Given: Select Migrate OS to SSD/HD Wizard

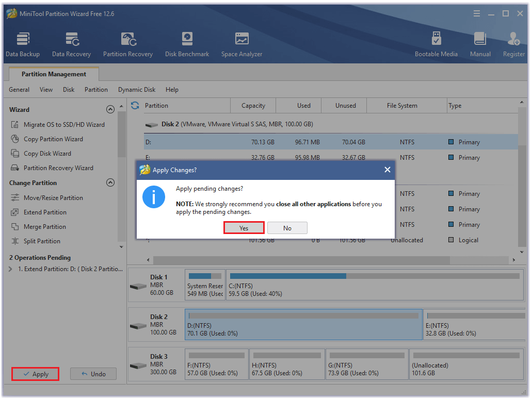Looking at the screenshot, I should point(58,125).
